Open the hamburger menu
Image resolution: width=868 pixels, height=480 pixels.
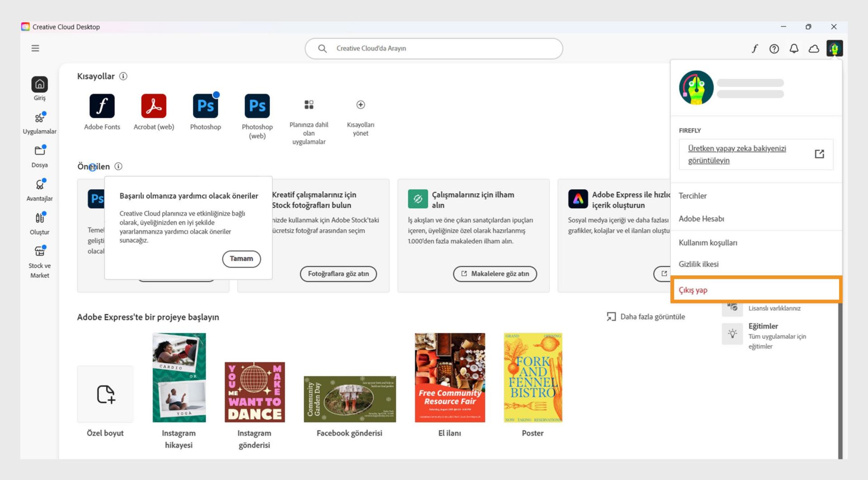[x=35, y=48]
